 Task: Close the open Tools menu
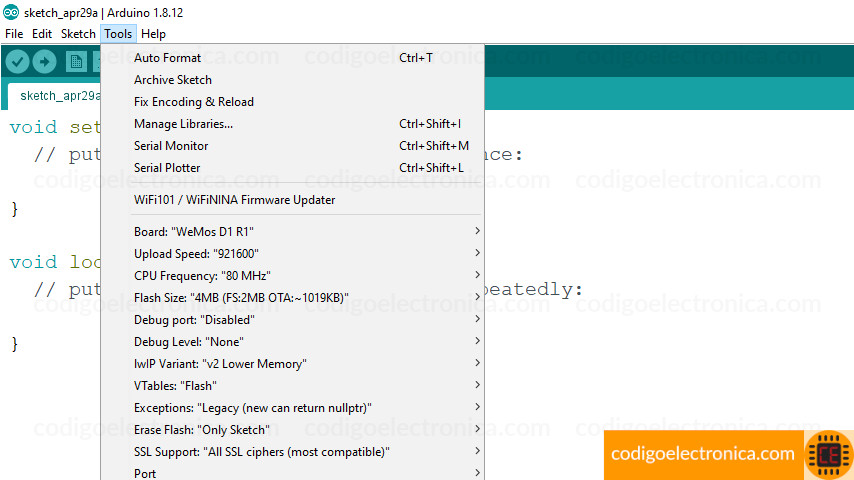coord(118,34)
